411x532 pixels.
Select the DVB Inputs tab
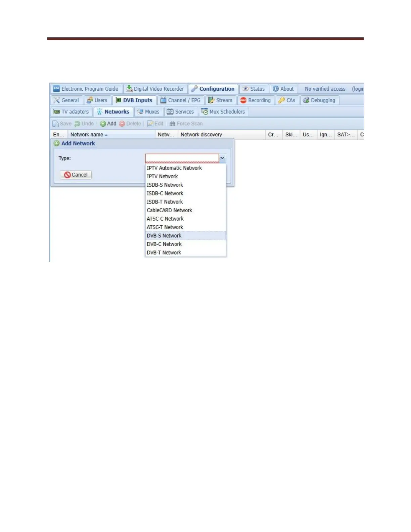pyautogui.click(x=134, y=100)
